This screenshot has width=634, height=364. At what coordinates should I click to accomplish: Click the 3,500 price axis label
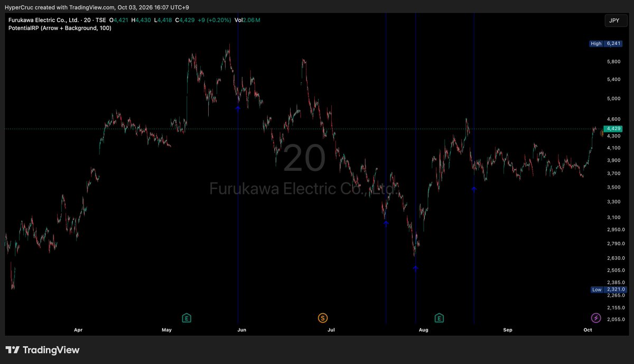pyautogui.click(x=613, y=188)
